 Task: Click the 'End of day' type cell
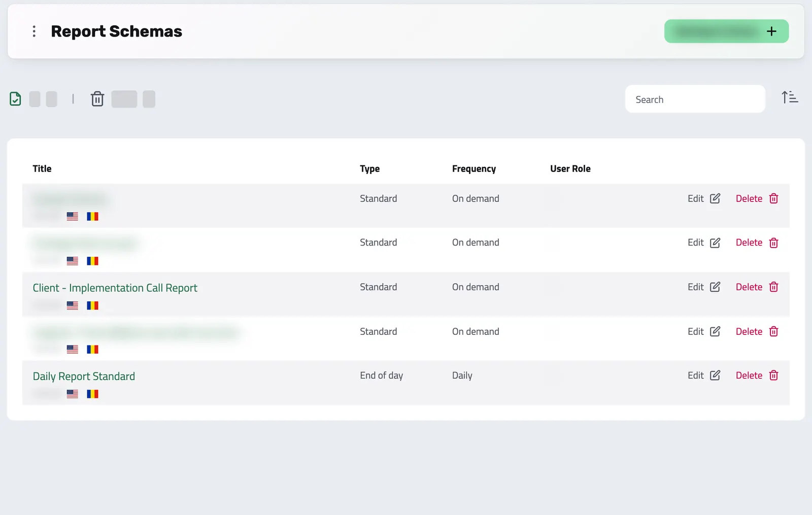tap(381, 375)
